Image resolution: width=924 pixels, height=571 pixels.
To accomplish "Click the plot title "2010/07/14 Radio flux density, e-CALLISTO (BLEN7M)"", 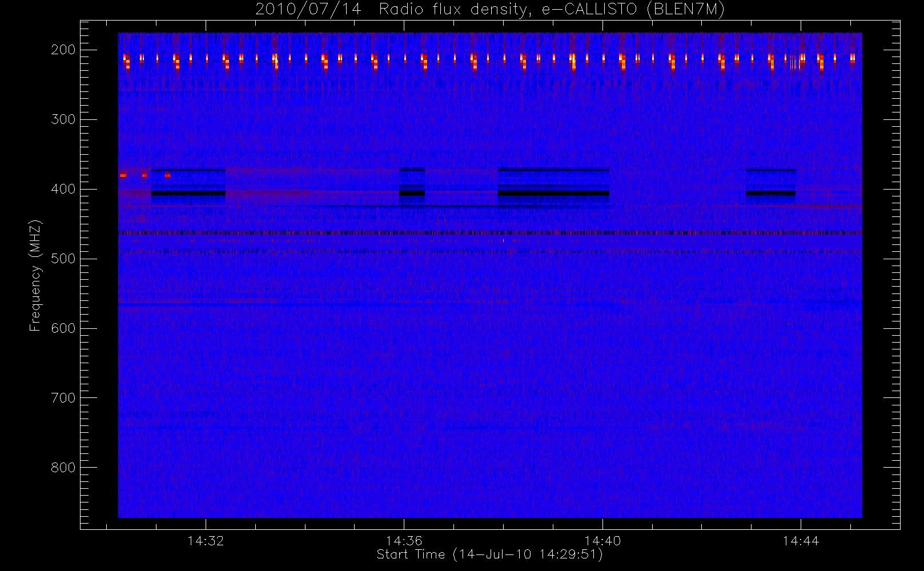I will [x=490, y=10].
